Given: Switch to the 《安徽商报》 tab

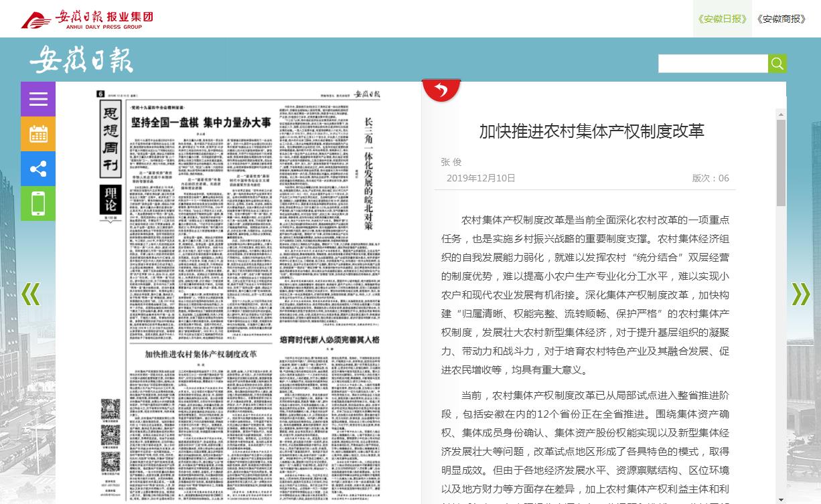Looking at the screenshot, I should (781, 19).
